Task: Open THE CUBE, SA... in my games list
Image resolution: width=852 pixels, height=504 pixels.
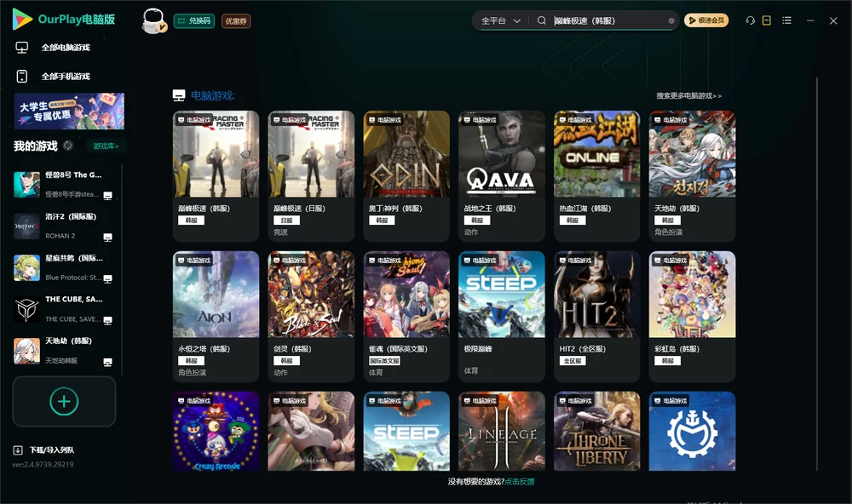Action: click(63, 309)
